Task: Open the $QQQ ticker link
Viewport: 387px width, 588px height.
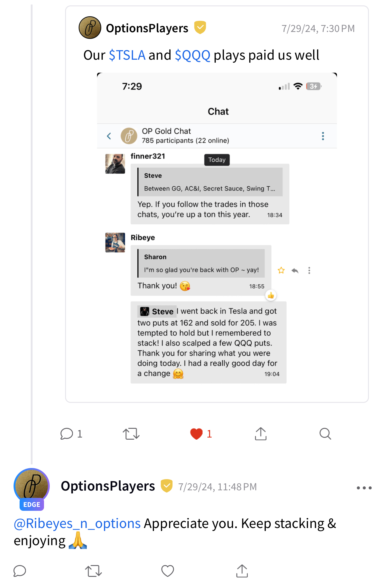Action: (192, 55)
